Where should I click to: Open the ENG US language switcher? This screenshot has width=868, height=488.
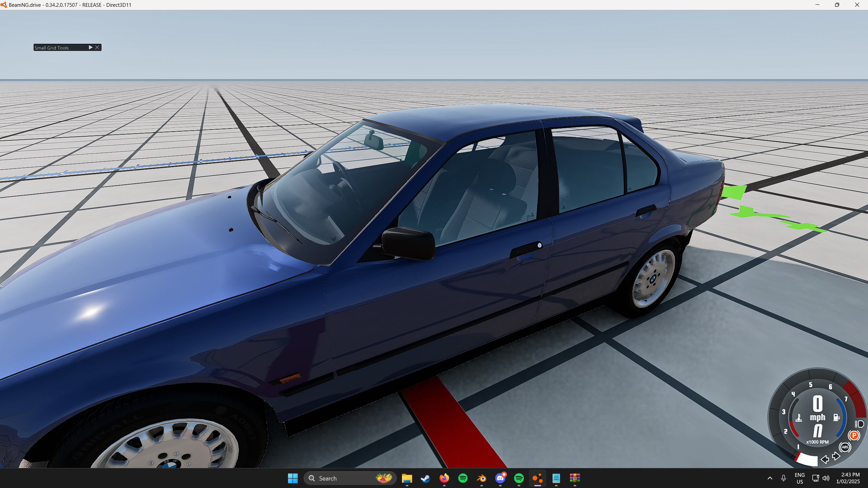click(799, 478)
